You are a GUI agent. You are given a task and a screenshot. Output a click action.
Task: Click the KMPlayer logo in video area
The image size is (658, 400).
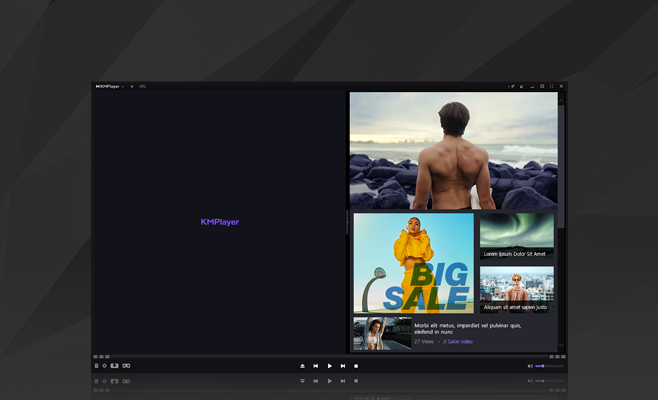(x=219, y=222)
